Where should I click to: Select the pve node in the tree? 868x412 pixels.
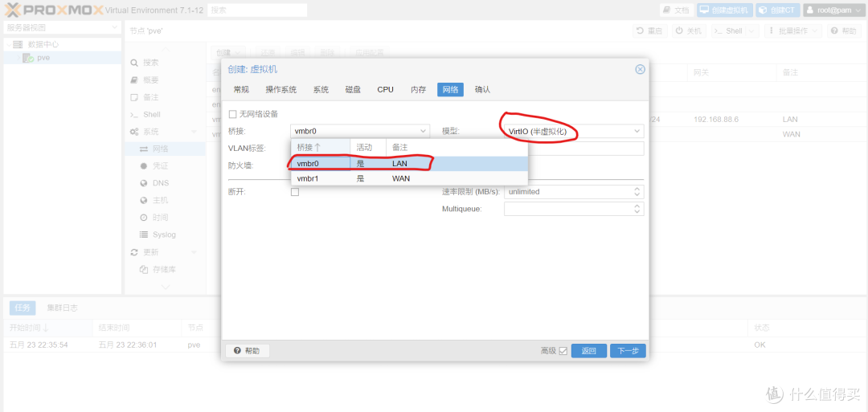point(43,58)
